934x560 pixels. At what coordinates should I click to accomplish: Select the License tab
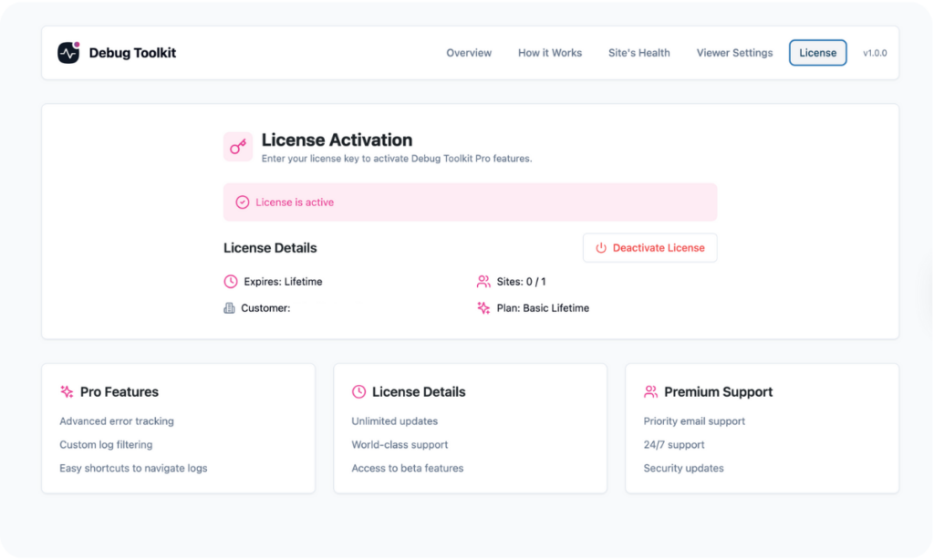(x=817, y=52)
